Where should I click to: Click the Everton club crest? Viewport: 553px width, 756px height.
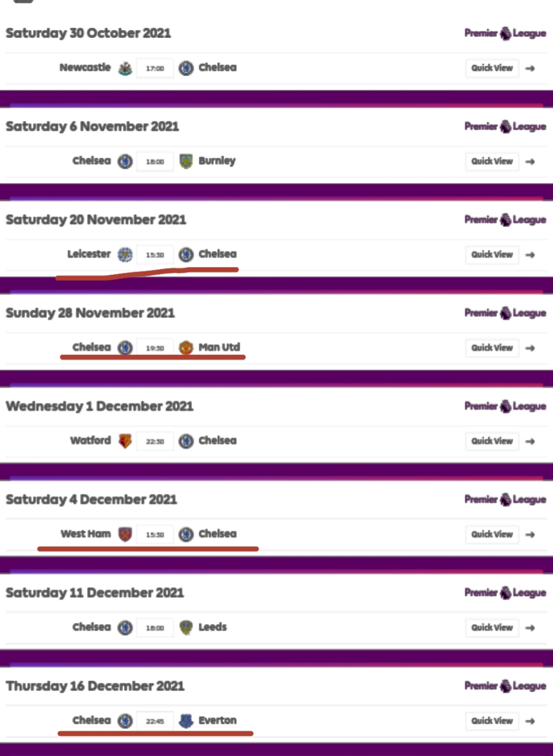tap(185, 721)
